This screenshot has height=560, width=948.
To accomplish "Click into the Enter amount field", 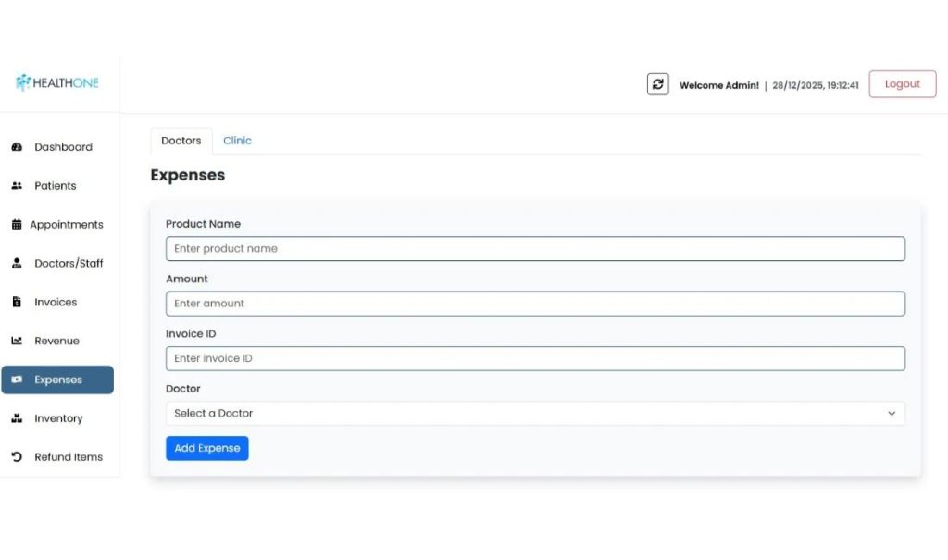I will pyautogui.click(x=534, y=304).
